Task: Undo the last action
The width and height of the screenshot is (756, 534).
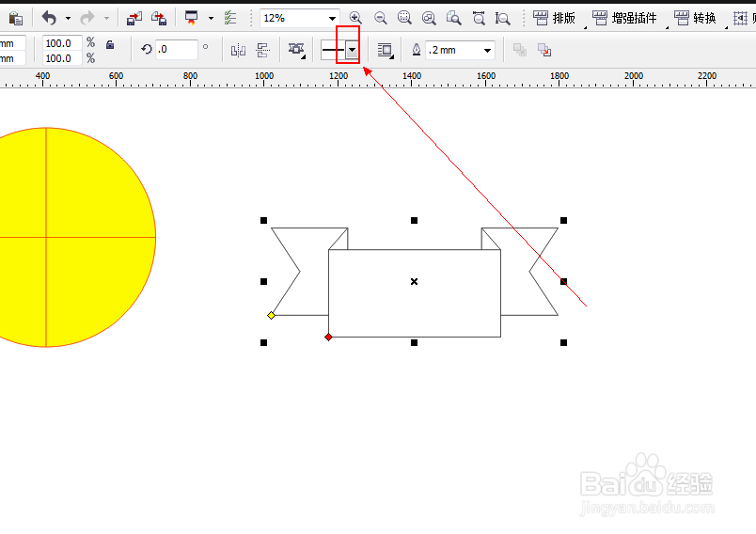Action: pyautogui.click(x=49, y=18)
